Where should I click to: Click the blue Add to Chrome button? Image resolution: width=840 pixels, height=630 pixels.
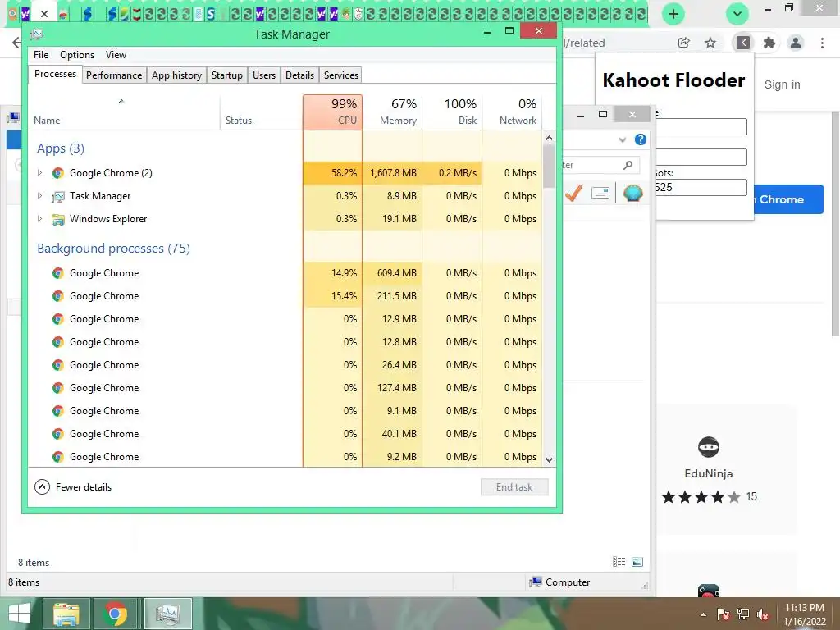tap(788, 199)
